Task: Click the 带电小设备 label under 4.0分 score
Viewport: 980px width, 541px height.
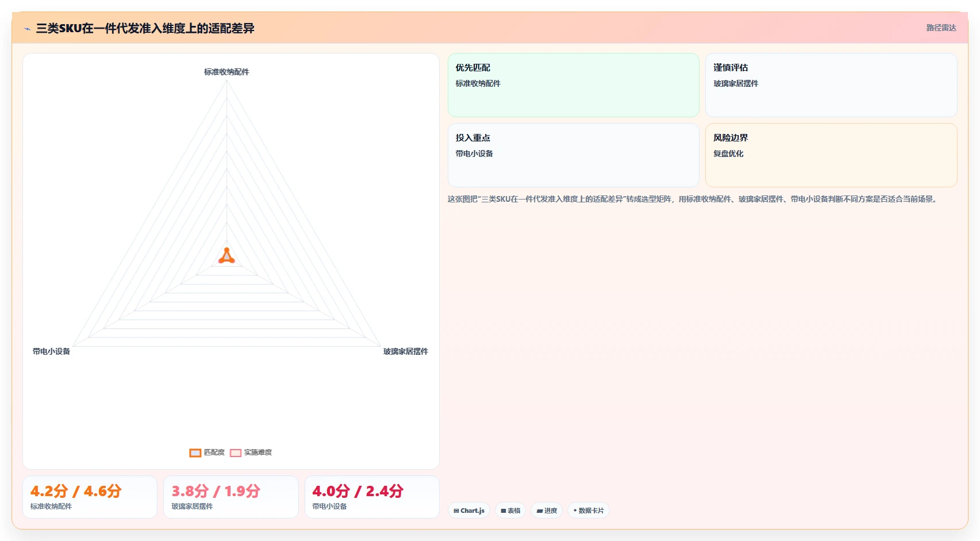Action: coord(329,507)
